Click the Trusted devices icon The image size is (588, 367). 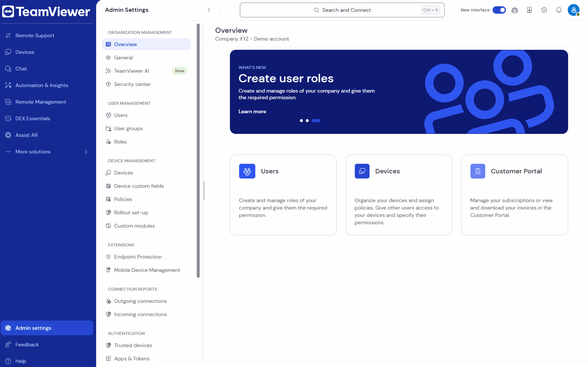tap(108, 345)
